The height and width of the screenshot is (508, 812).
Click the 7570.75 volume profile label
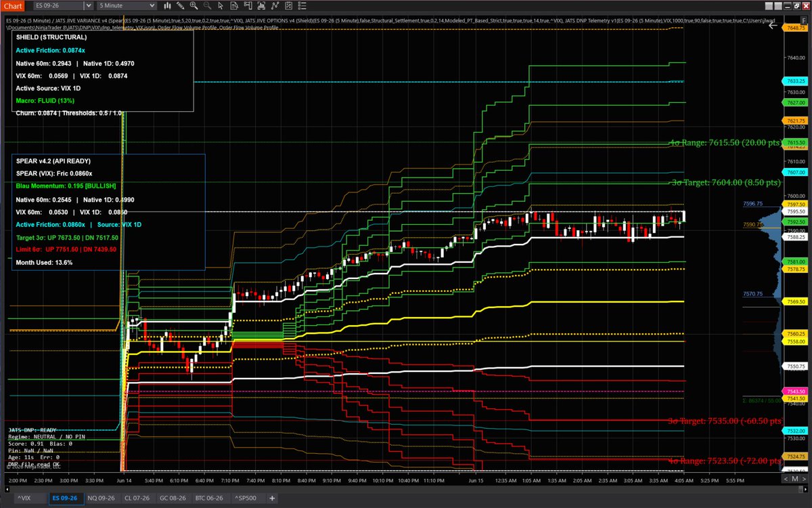[752, 294]
